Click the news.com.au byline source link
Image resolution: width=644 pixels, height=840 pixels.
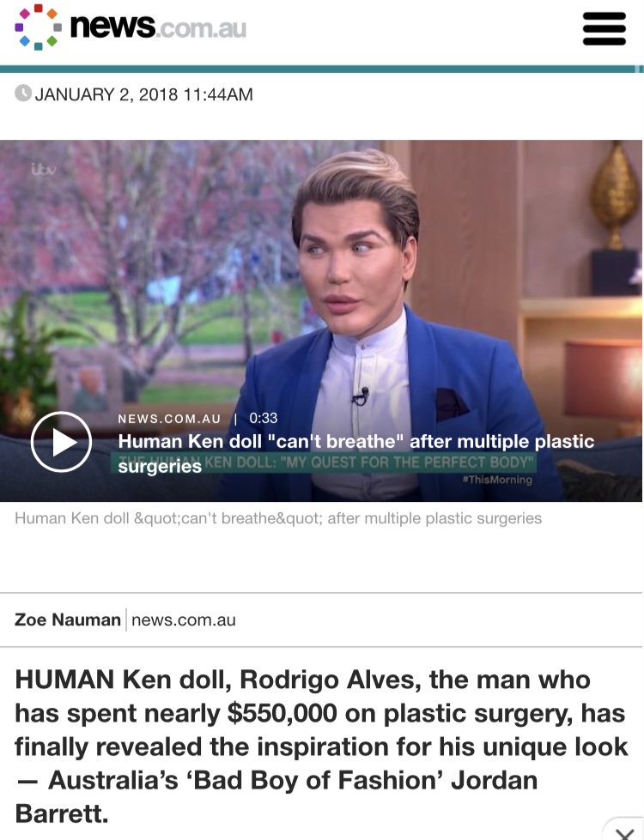pyautogui.click(x=184, y=619)
